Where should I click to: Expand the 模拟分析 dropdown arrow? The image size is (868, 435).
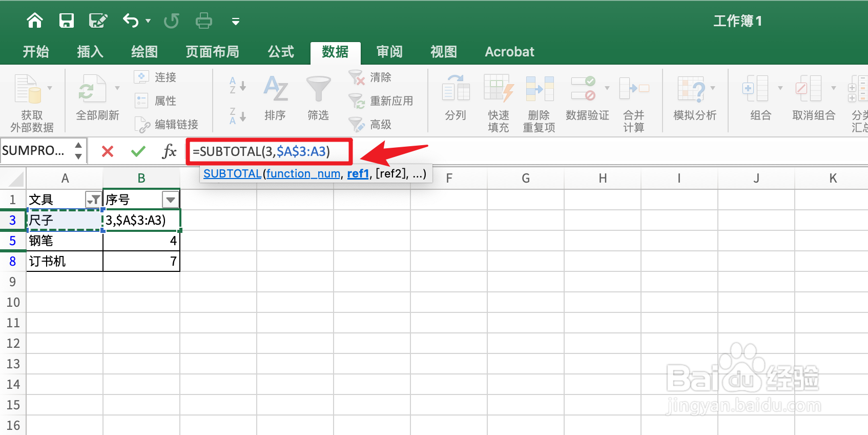pos(713,88)
